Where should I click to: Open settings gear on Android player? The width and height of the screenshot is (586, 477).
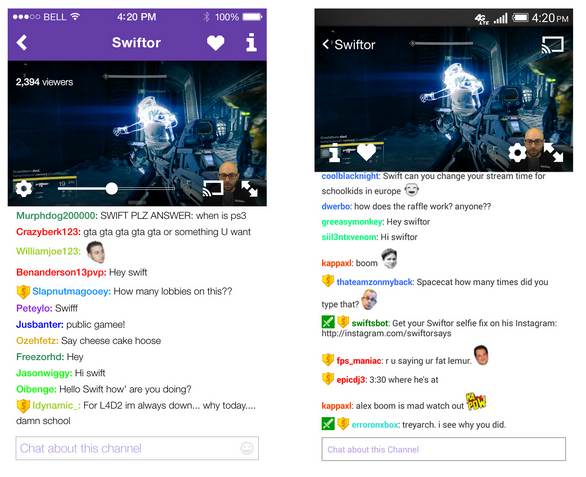[x=517, y=153]
